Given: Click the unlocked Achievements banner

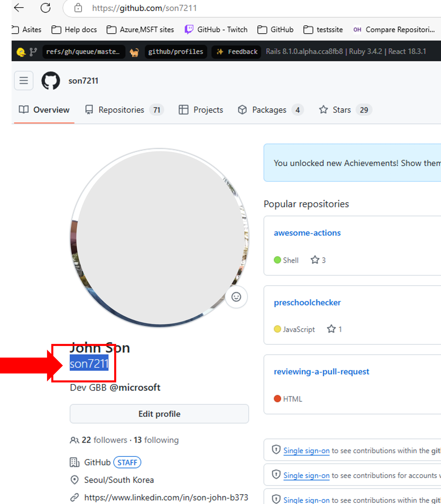Looking at the screenshot, I should (352, 163).
